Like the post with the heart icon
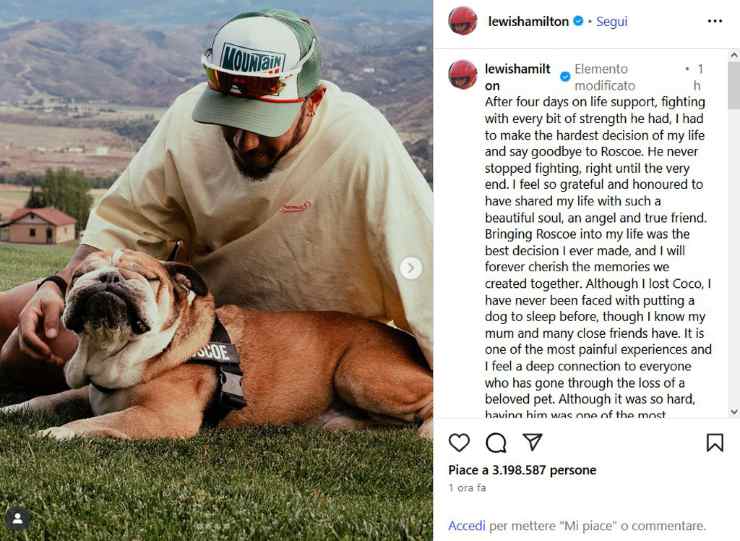This screenshot has height=541, width=740. [459, 442]
